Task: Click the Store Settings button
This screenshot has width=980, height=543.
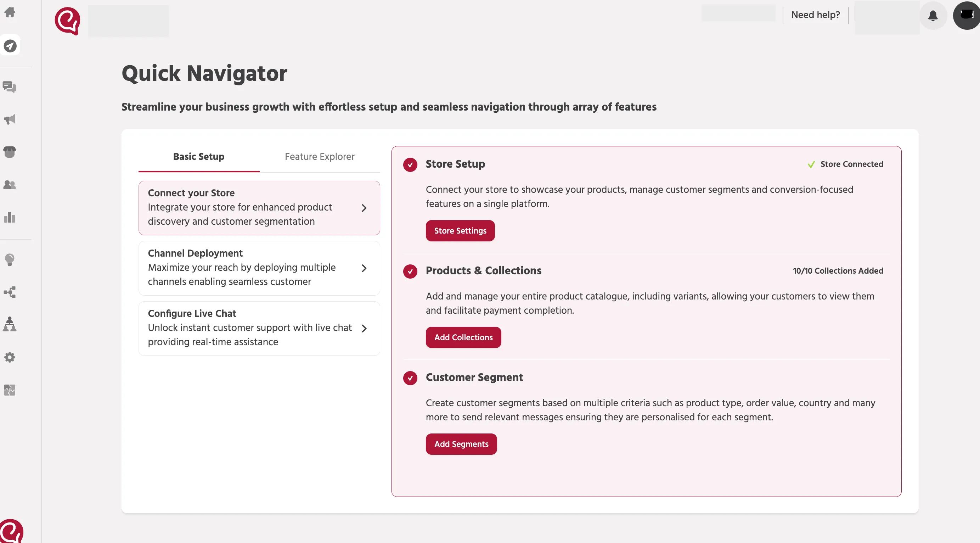Action: coord(460,231)
